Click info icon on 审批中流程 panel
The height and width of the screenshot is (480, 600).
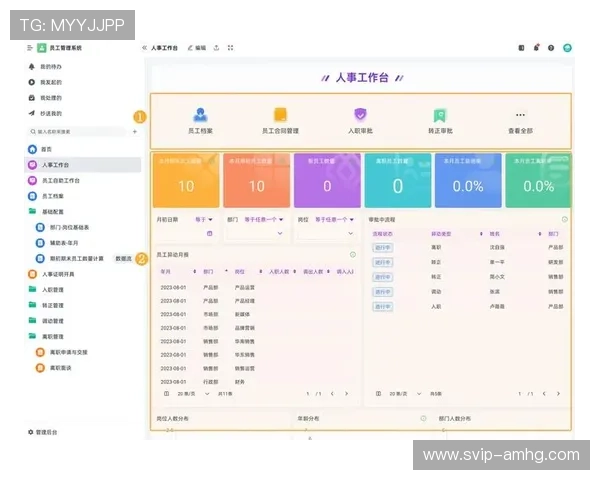(x=564, y=219)
